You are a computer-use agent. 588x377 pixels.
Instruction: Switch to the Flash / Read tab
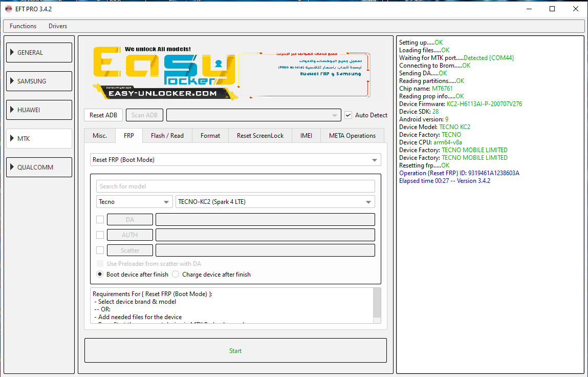click(167, 136)
